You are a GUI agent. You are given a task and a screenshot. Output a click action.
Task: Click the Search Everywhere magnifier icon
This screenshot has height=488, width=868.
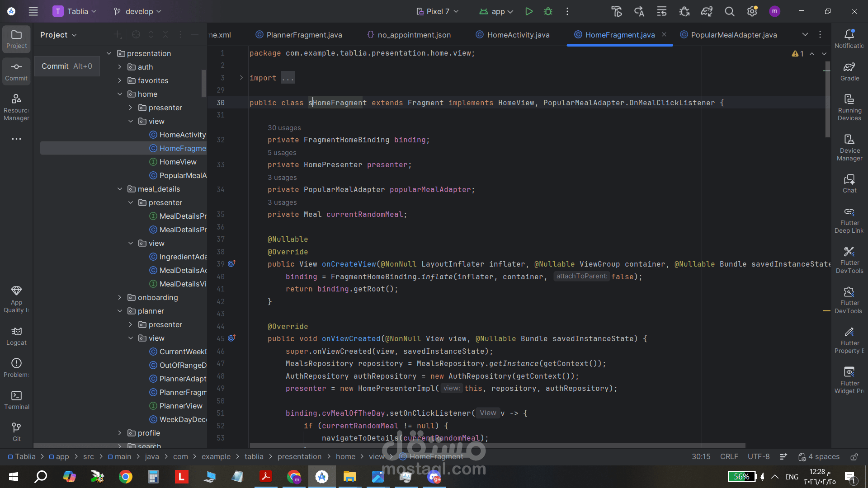click(x=729, y=11)
